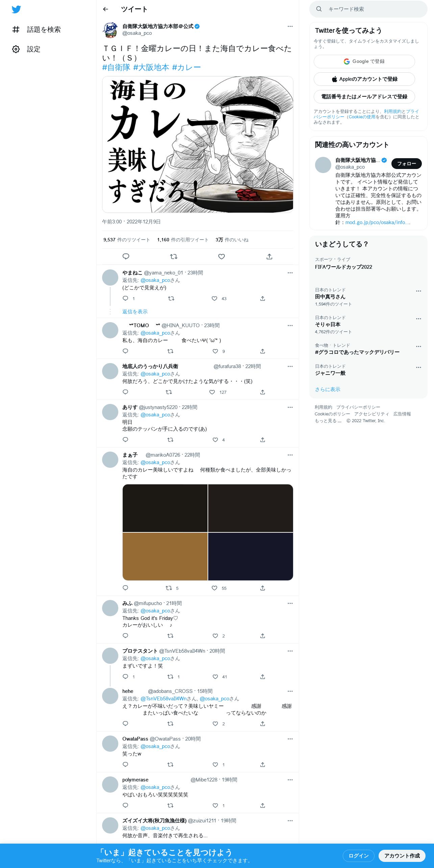
Task: Like the main curry tweet
Action: tap(221, 257)
